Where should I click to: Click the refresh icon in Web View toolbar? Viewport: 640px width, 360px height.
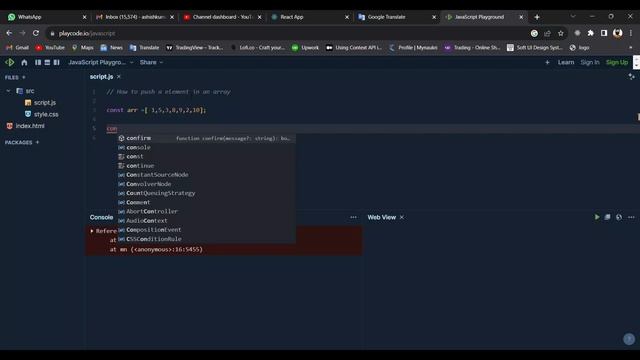coord(619,217)
